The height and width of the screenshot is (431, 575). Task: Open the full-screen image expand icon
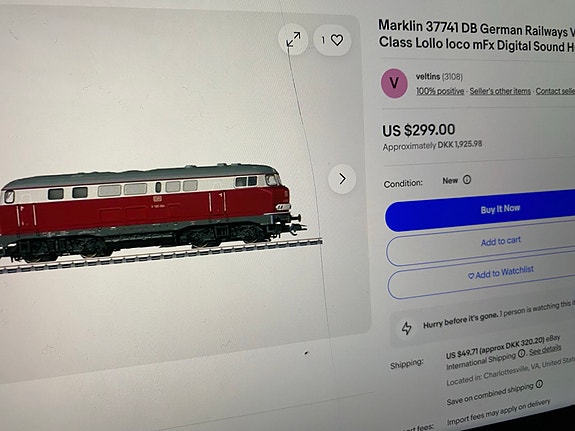[x=293, y=39]
